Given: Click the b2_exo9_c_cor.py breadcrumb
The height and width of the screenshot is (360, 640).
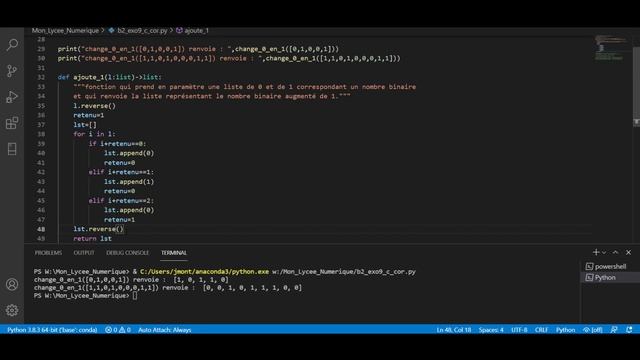Looking at the screenshot, I should click(138, 31).
